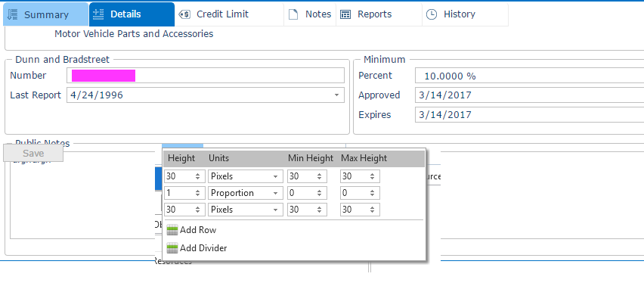This screenshot has width=644, height=283.
Task: Step the first row Height value
Action: (197, 176)
